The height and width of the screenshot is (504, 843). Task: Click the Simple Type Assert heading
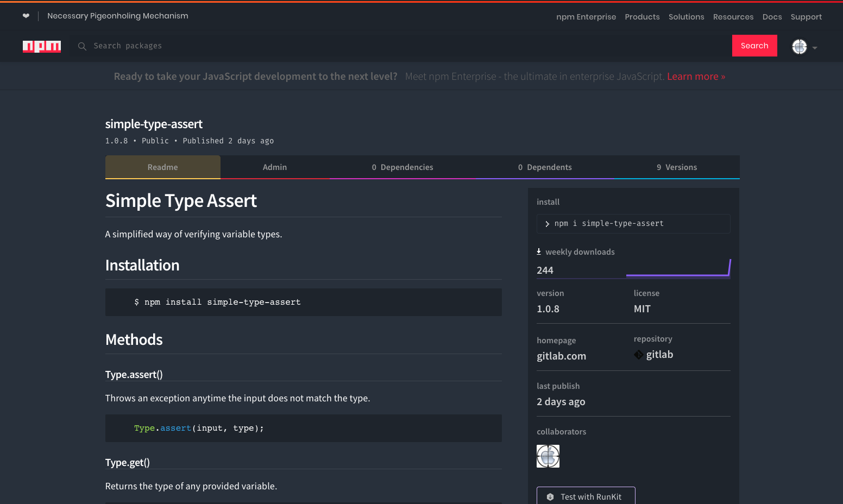tap(181, 201)
